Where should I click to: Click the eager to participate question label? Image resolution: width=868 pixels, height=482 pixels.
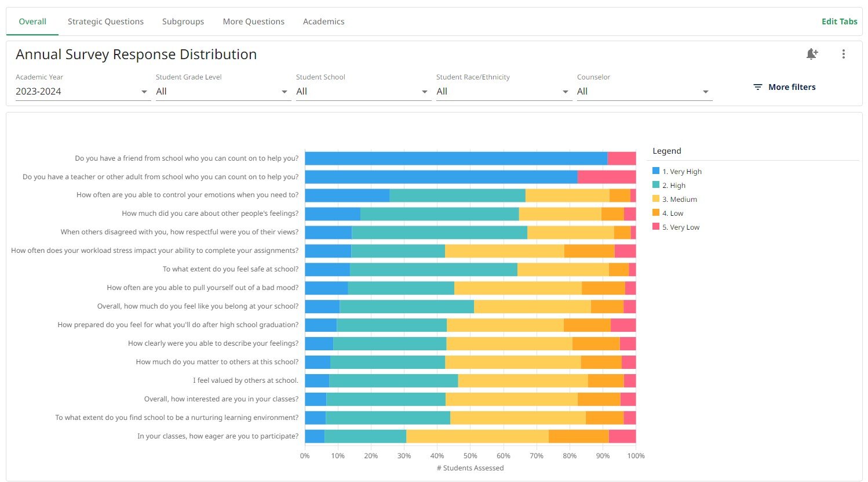[x=217, y=436]
